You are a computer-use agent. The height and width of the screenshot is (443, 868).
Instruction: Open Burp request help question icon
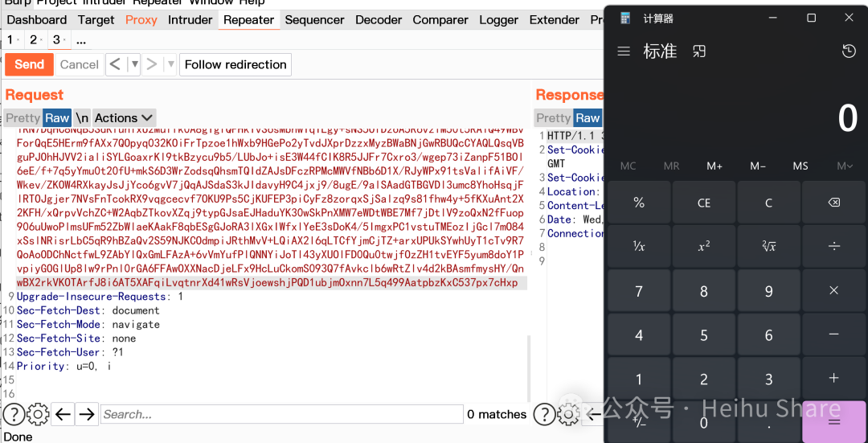click(14, 414)
